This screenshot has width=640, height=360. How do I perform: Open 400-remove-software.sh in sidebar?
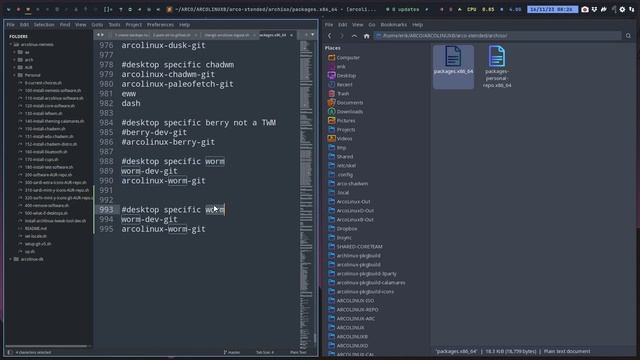click(47, 205)
